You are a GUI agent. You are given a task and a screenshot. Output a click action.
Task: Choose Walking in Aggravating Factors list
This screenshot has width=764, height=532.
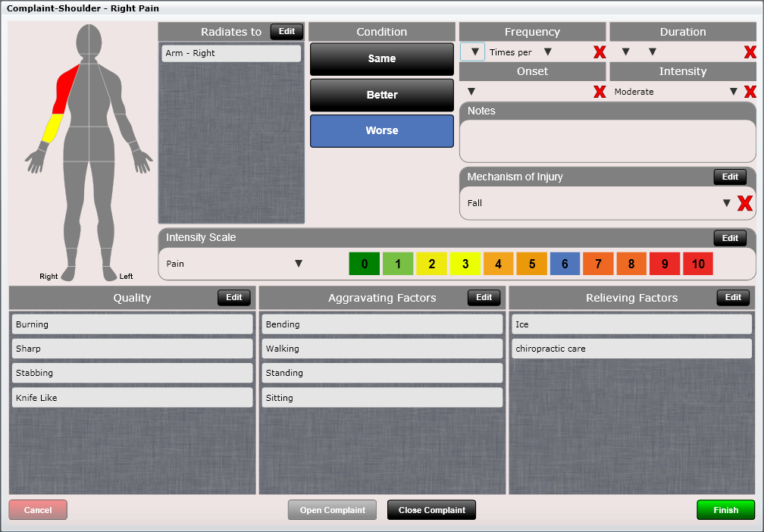pos(382,349)
